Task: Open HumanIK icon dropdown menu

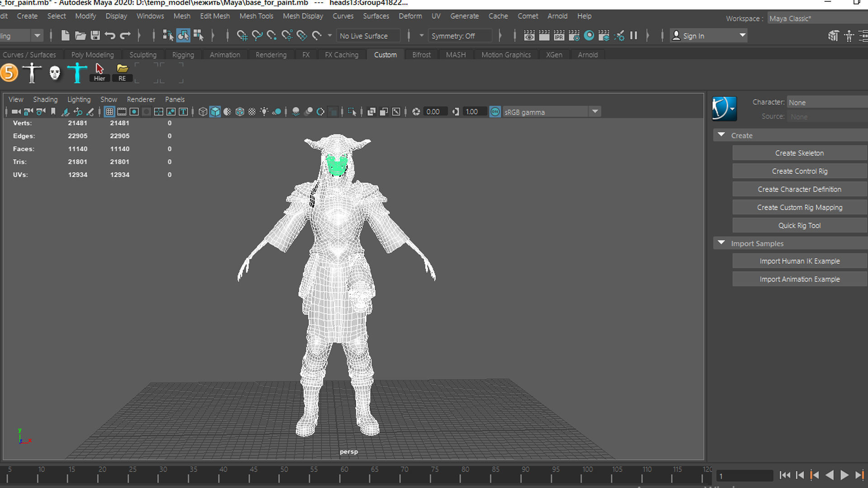Action: [x=724, y=108]
